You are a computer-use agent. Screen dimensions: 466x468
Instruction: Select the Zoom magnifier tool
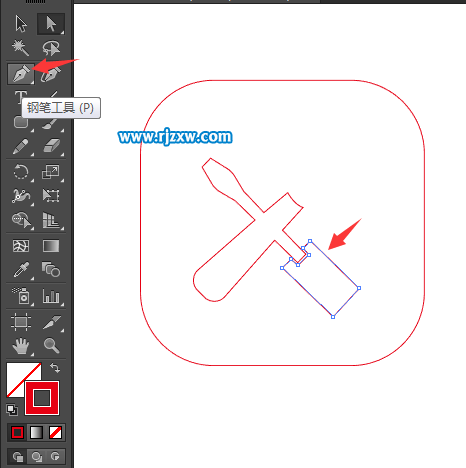(51, 345)
